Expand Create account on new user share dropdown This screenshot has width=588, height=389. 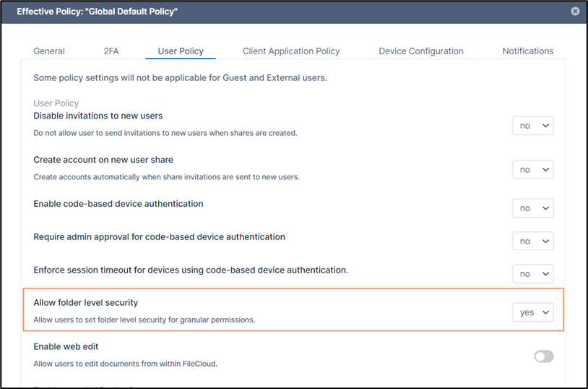(533, 169)
